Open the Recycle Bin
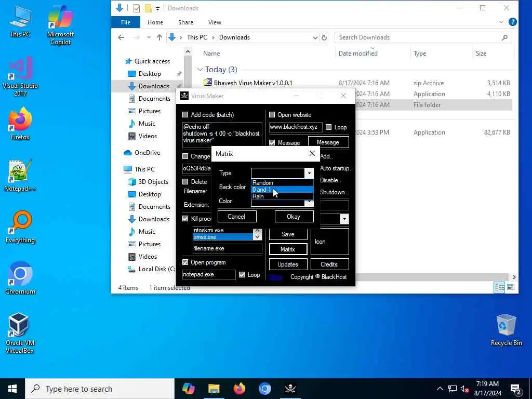The width and height of the screenshot is (532, 399). (506, 330)
